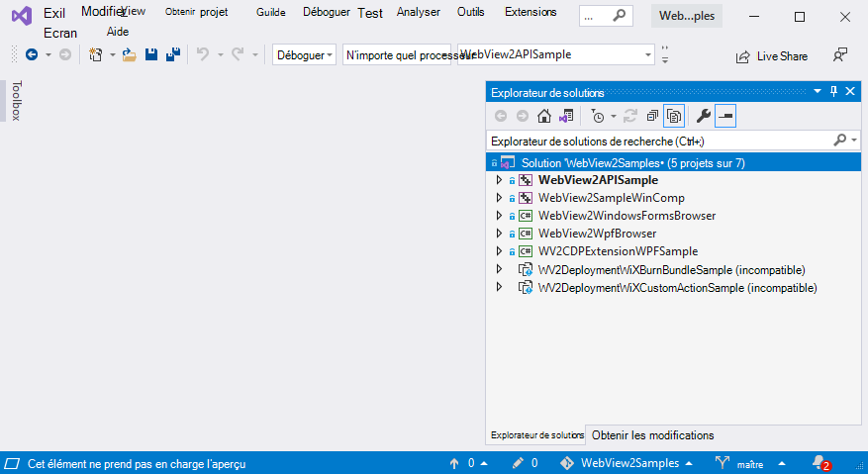
Task: Expand the WebView2APISample project node
Action: [499, 180]
